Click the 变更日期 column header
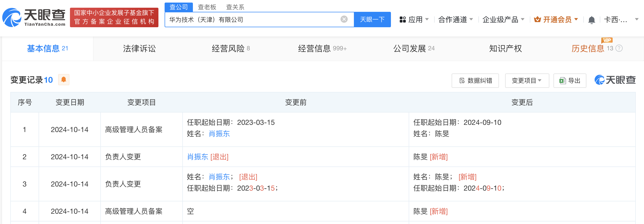Viewport: 644px width, 224px height. click(x=70, y=102)
